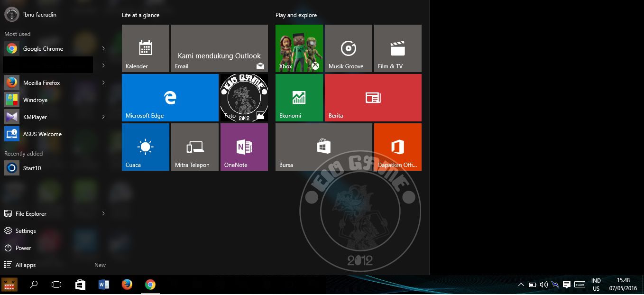Click the battery tray icon
The image size is (644, 295).
tap(533, 285)
